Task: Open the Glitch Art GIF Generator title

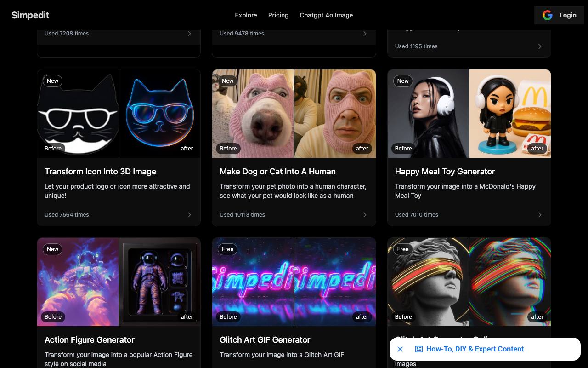Action: click(265, 340)
